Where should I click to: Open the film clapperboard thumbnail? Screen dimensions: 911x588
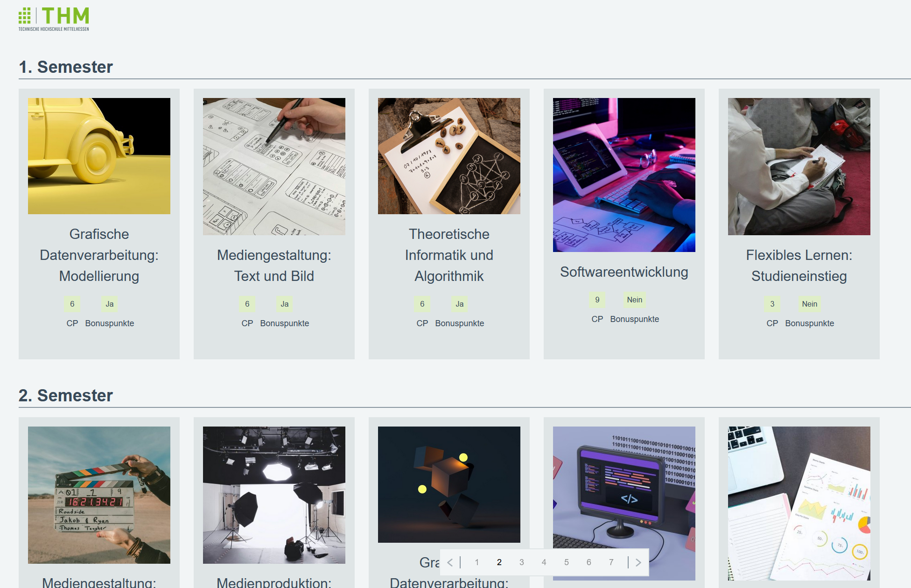tap(99, 495)
